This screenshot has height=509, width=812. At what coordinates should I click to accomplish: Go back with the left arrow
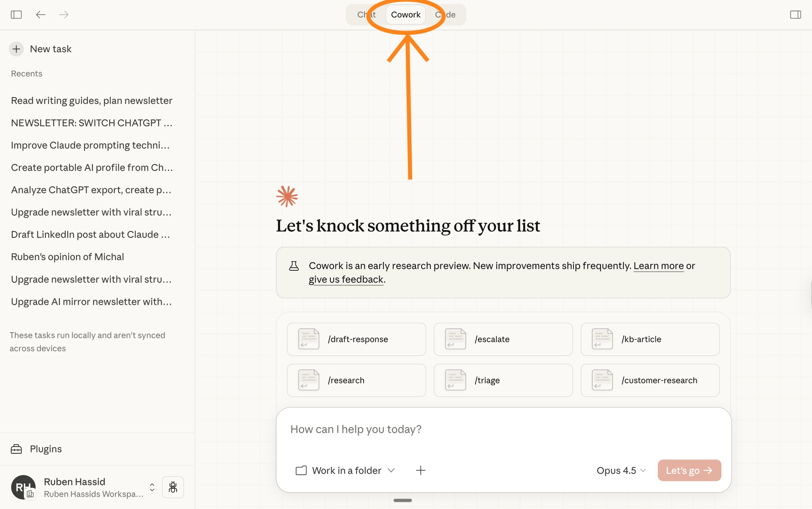40,15
